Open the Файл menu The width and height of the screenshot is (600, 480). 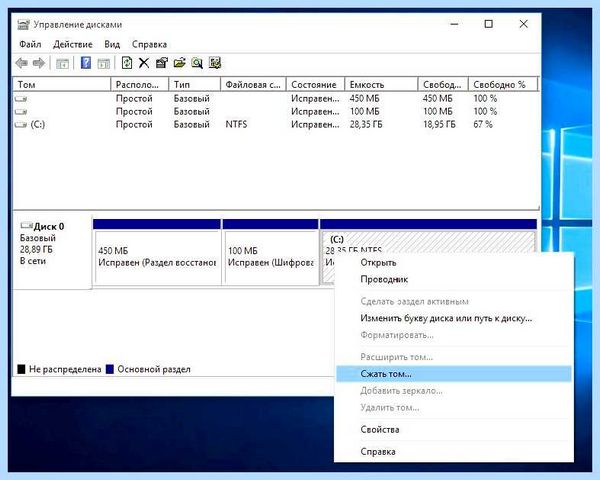point(30,44)
